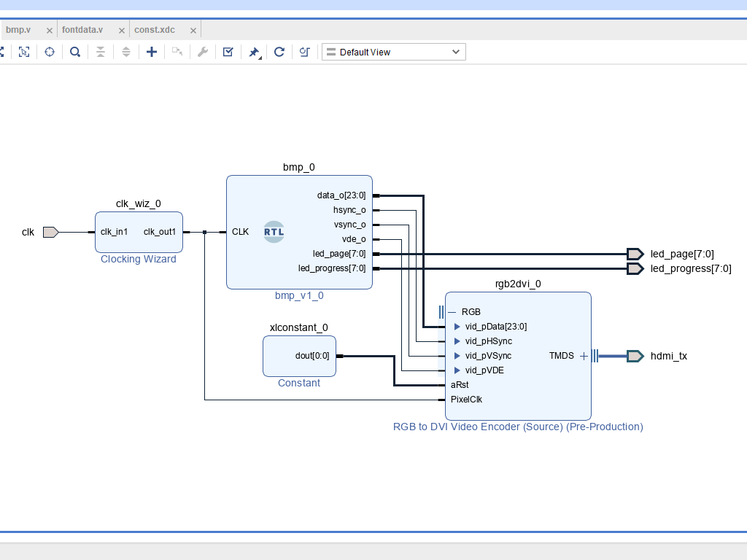The image size is (747, 560).
Task: Collapse the RGB interface on rgb2dvi_0
Action: 452,312
